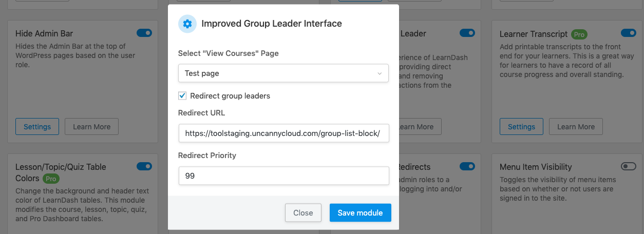The height and width of the screenshot is (234, 644).
Task: Uncheck the Redirect group leaders checkbox
Action: click(182, 96)
